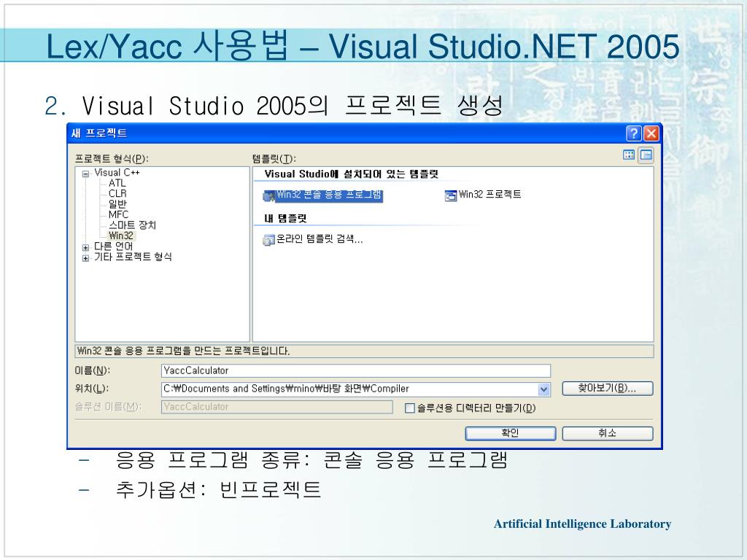Click the 확인 button
Viewport: 747px width, 560px height.
click(x=510, y=433)
